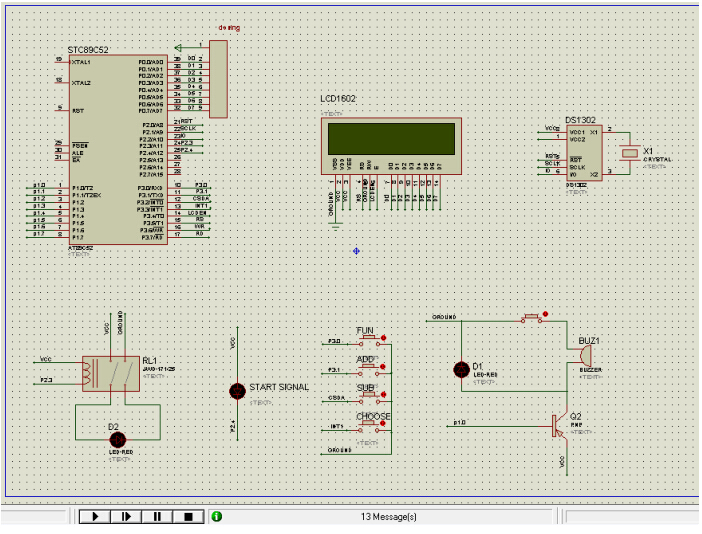Click the Step simulation button
702x534 pixels.
(126, 517)
